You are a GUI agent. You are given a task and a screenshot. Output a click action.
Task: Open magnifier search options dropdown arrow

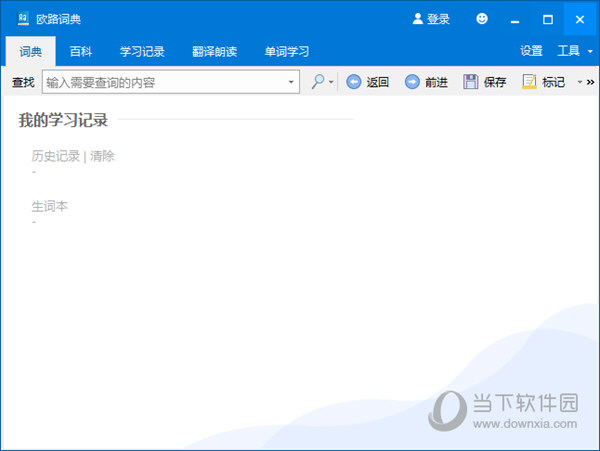click(331, 82)
